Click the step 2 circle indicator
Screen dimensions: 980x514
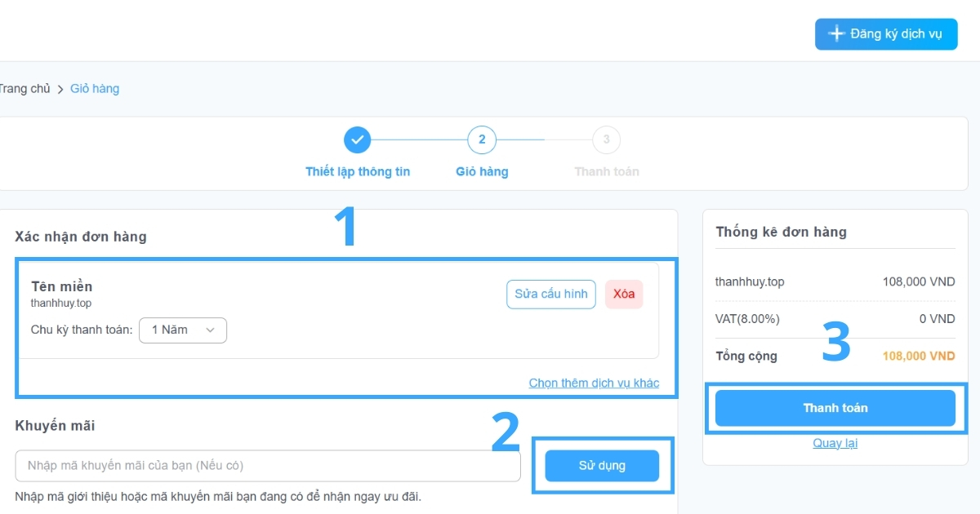tap(482, 140)
